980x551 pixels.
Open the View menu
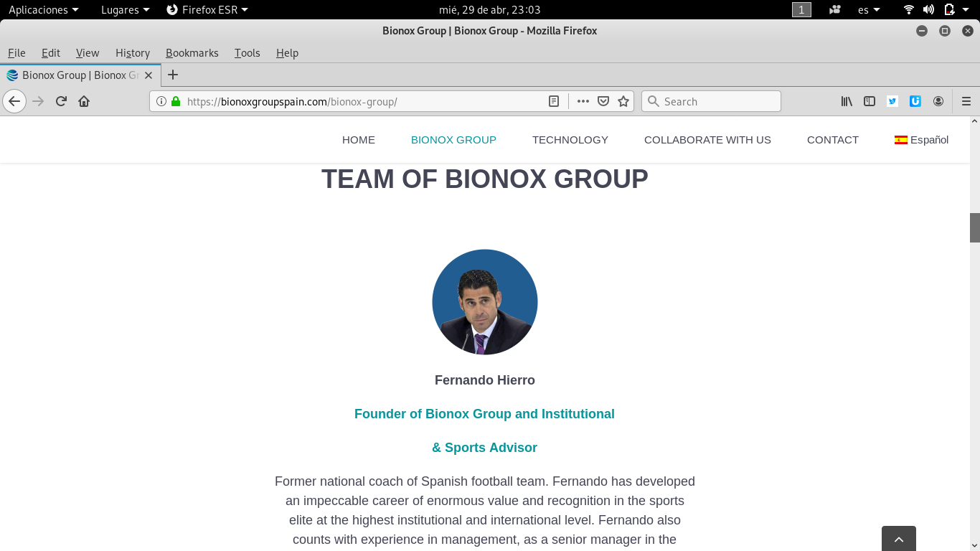(x=88, y=52)
